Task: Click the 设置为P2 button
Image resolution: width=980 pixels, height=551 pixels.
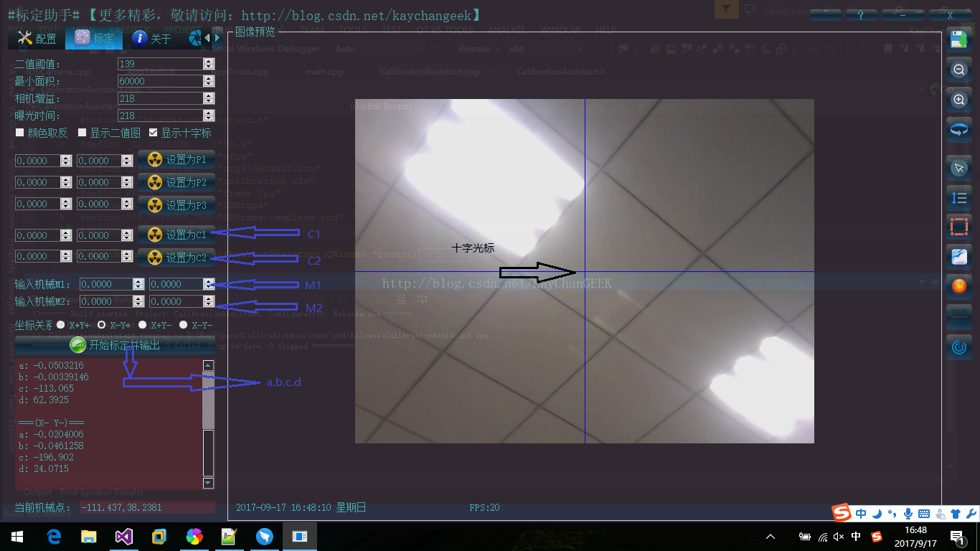Action: 176,182
